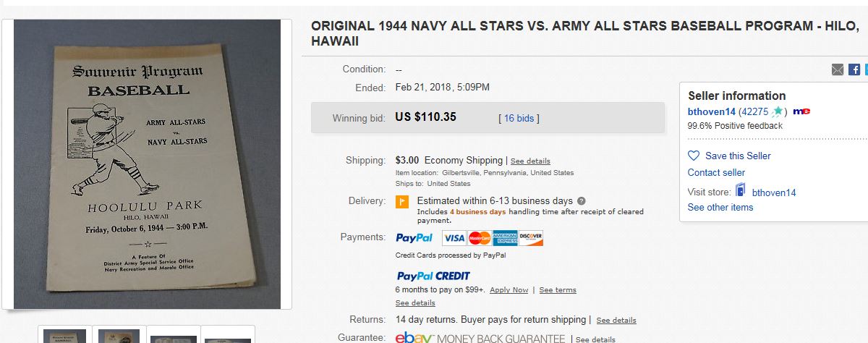
Task: Click the orange fast delivery flag icon
Action: (402, 202)
